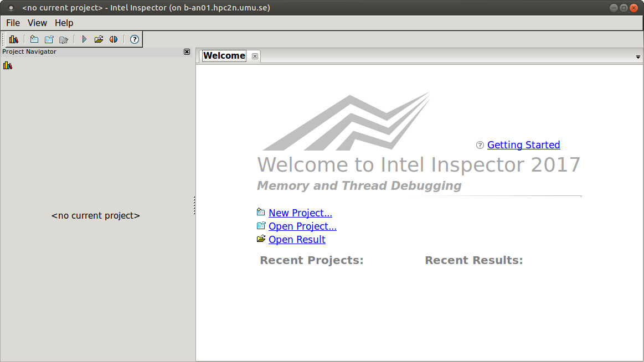This screenshot has height=362, width=644.
Task: Maximize the Intel Inspector window
Action: click(x=624, y=8)
